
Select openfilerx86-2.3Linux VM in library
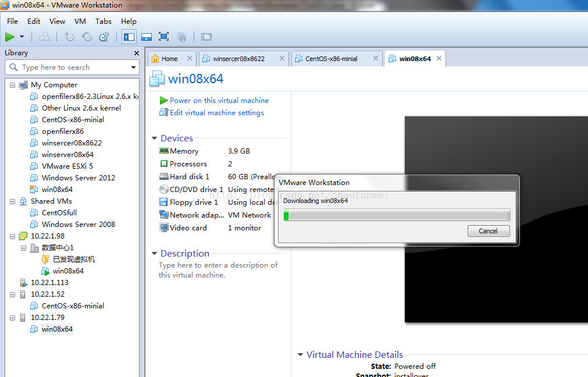coord(84,97)
